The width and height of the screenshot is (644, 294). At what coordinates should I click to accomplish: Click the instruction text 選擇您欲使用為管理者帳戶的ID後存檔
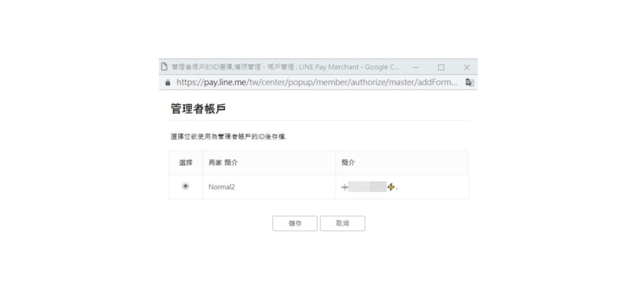tap(228, 137)
